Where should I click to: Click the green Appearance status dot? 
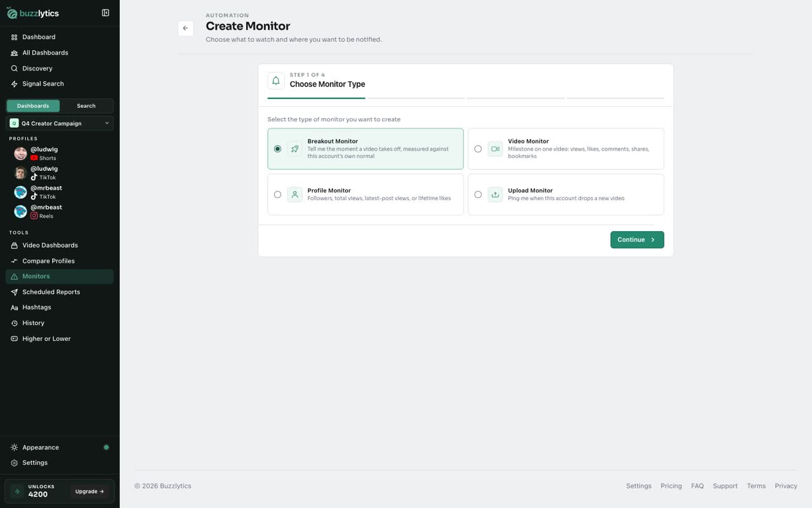(x=106, y=448)
